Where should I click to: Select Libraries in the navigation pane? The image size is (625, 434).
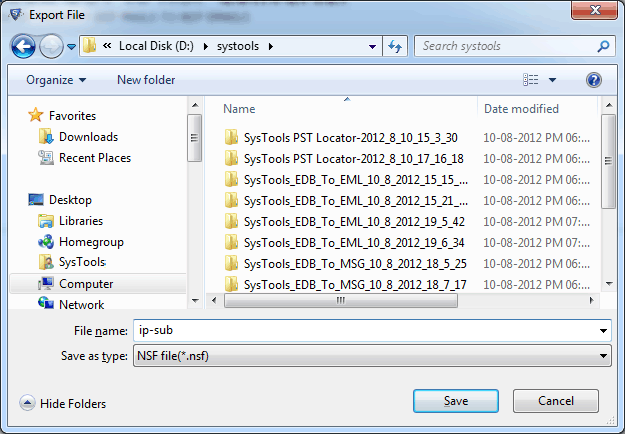pos(81,221)
